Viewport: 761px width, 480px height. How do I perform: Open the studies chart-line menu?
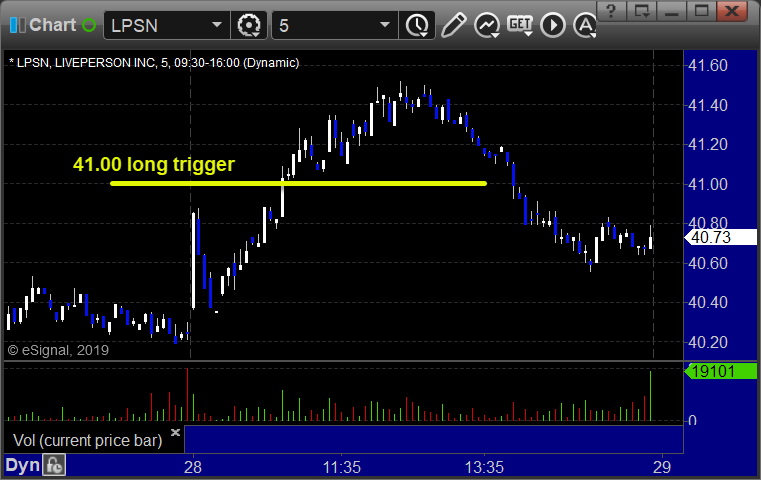tap(487, 25)
